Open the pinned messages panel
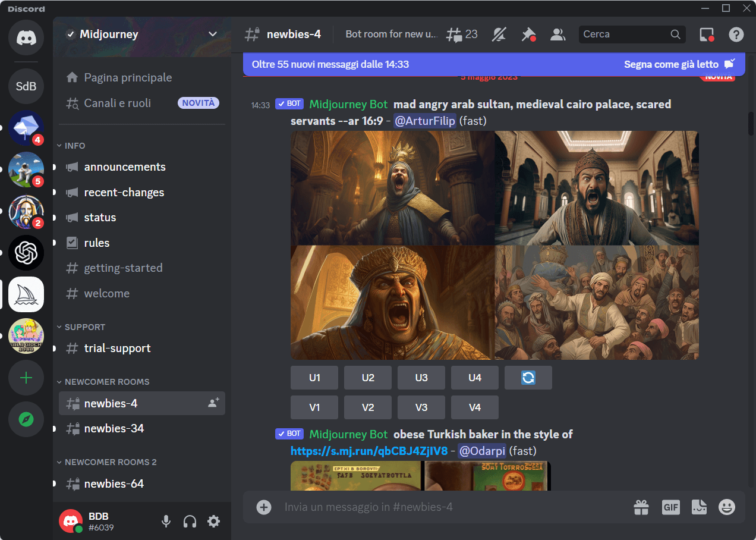Viewport: 756px width, 540px height. click(528, 34)
